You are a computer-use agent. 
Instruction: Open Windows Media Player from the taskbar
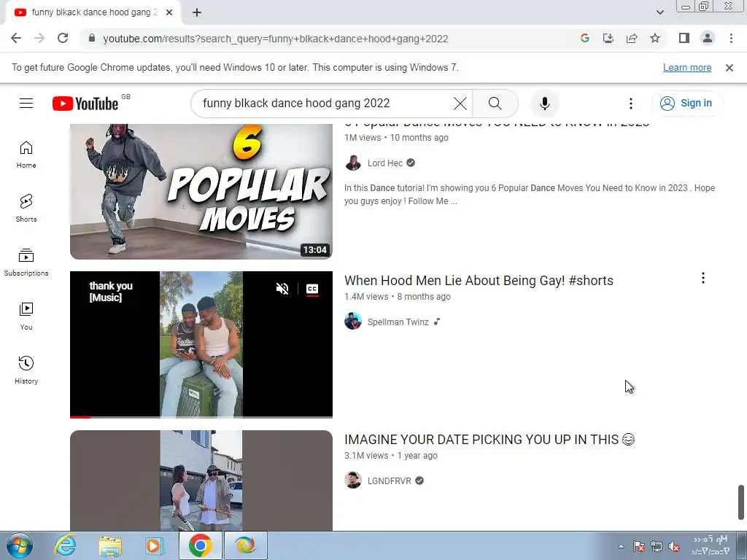(154, 545)
